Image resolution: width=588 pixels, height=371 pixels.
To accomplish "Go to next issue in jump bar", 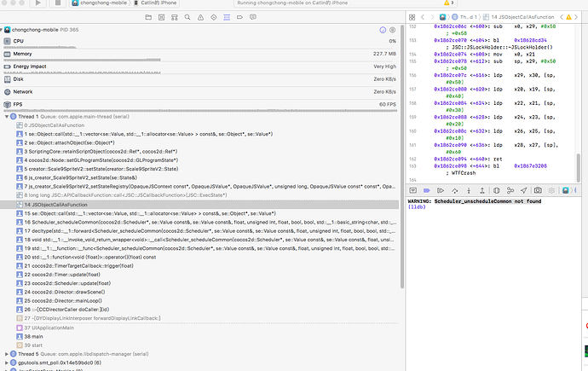I will point(576,17).
